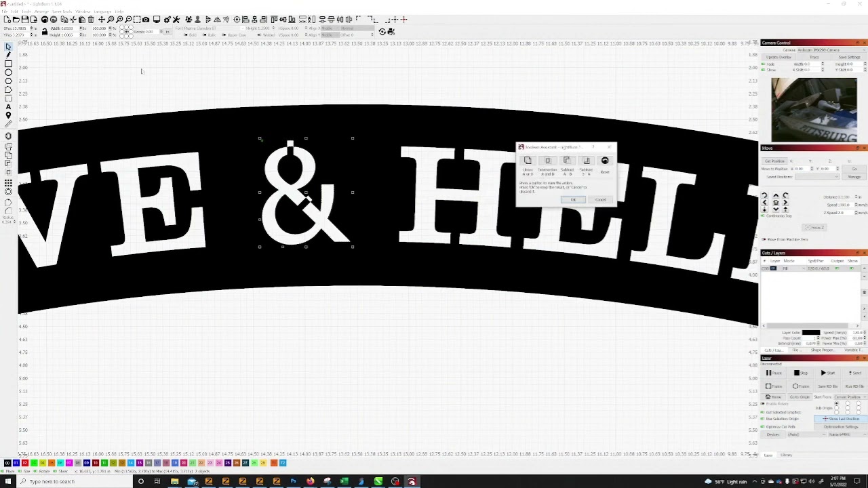
Task: Toggle the aspect ratio lock icon
Action: click(x=45, y=31)
